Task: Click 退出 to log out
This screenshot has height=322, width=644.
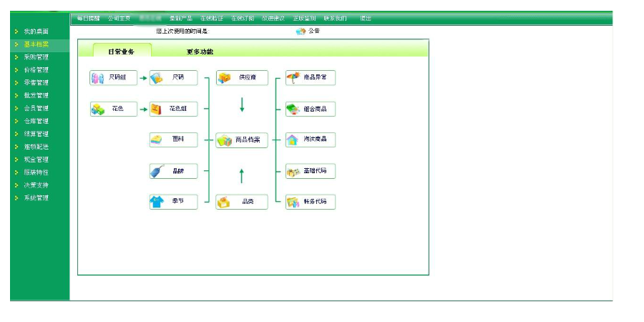Action: 366,19
